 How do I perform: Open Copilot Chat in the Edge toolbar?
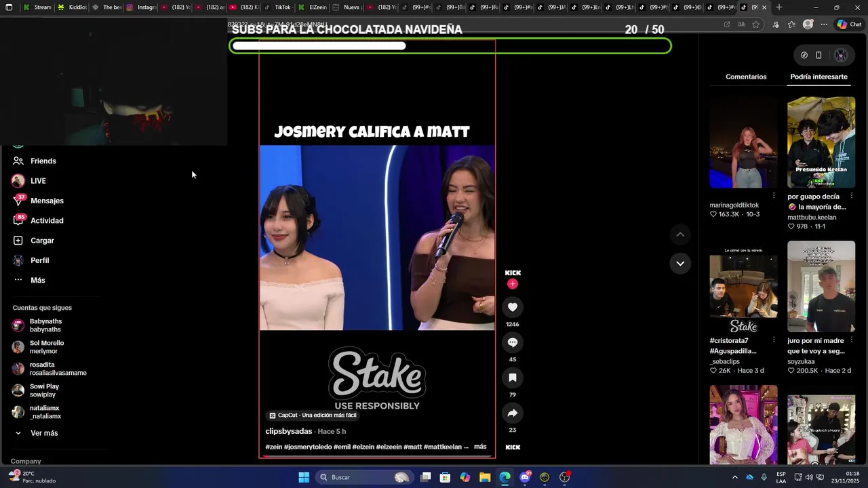(x=849, y=24)
